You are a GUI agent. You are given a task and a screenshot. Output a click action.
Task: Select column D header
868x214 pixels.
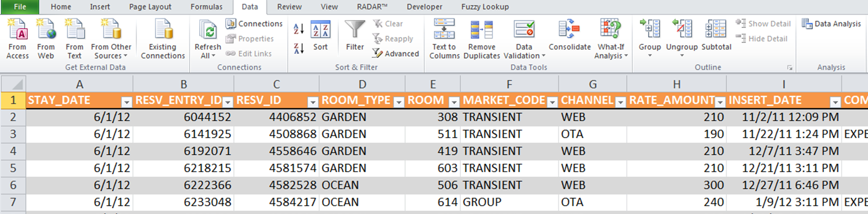(362, 84)
